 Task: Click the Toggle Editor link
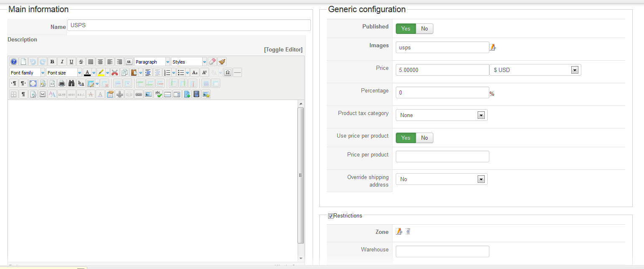tap(283, 49)
